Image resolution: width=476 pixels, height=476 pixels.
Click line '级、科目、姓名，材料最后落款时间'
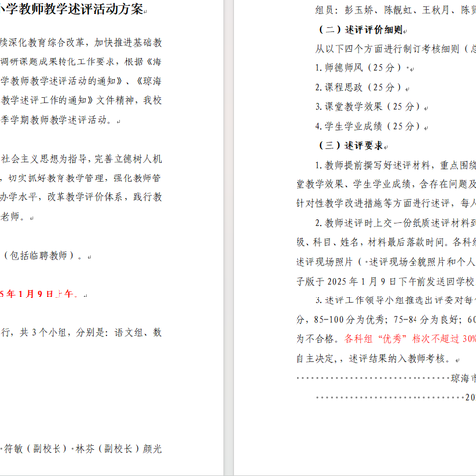tap(386, 242)
